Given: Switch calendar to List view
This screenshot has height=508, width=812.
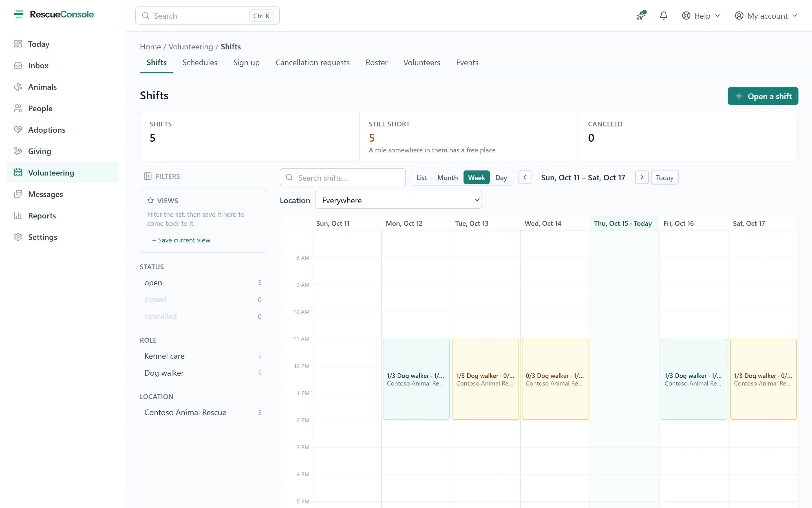Looking at the screenshot, I should tap(422, 178).
